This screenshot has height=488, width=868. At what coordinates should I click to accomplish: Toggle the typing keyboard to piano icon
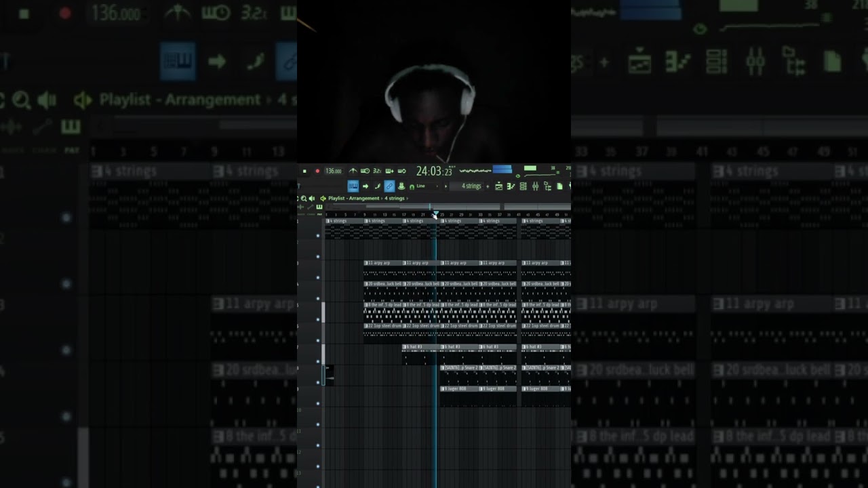pos(353,186)
